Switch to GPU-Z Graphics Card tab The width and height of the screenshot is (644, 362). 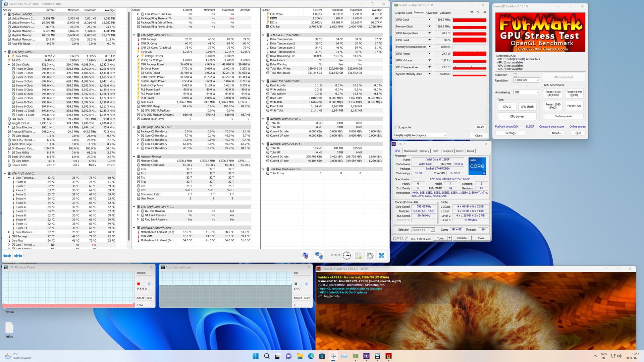click(403, 13)
